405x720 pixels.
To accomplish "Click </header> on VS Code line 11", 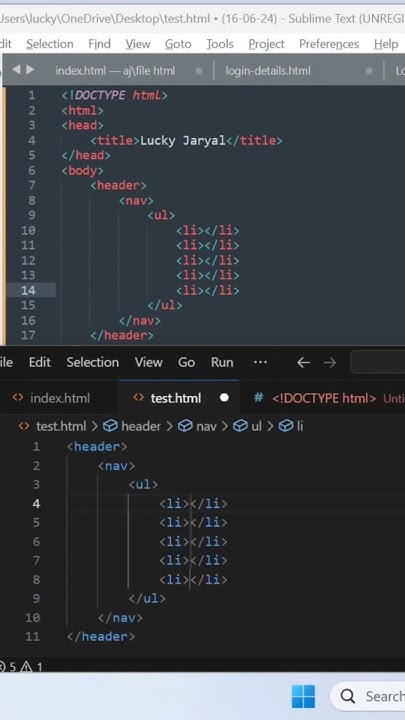I will click(x=101, y=637).
